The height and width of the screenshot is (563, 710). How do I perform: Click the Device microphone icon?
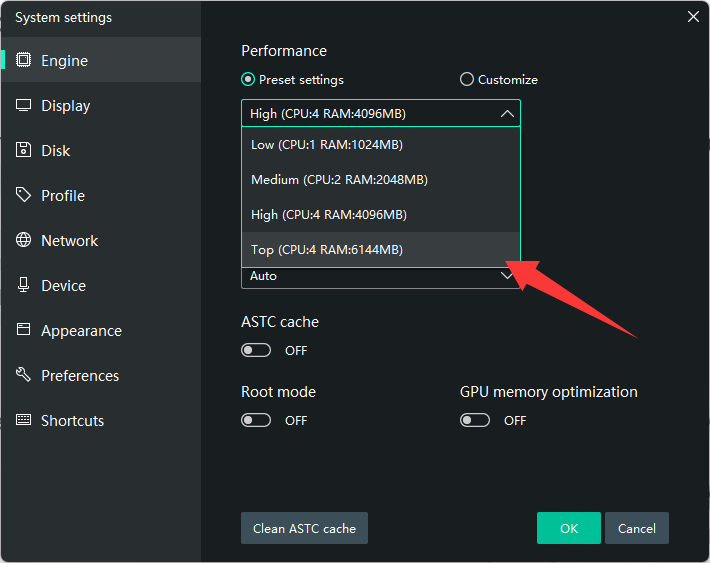[x=24, y=286]
